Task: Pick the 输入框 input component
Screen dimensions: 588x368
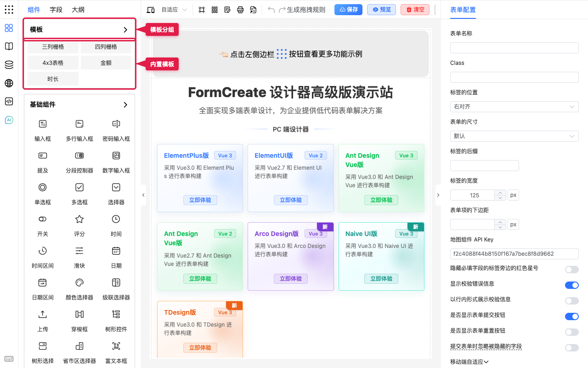Action: [x=43, y=130]
